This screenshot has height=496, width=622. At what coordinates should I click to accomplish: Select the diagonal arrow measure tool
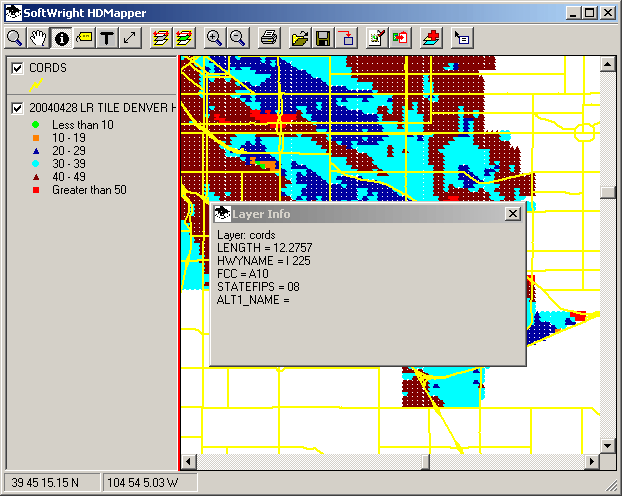130,38
